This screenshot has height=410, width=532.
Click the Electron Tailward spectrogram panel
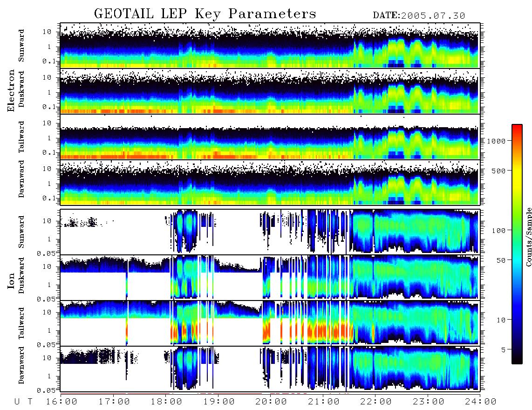pyautogui.click(x=270, y=137)
